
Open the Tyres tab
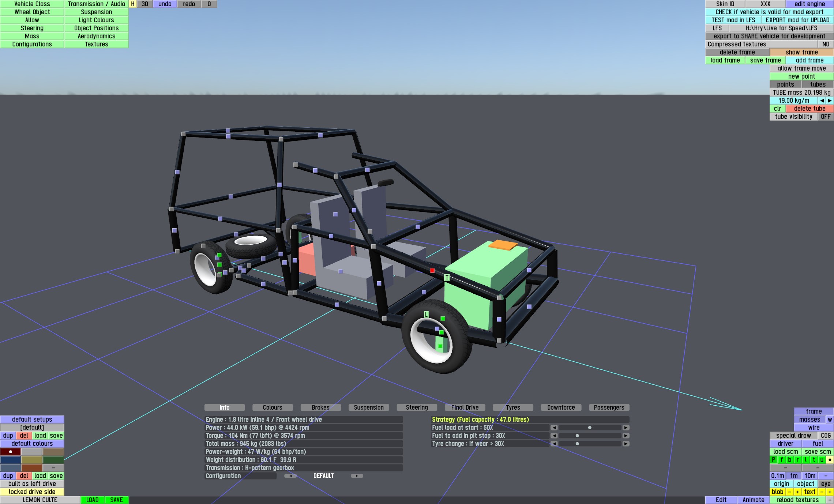coord(513,407)
